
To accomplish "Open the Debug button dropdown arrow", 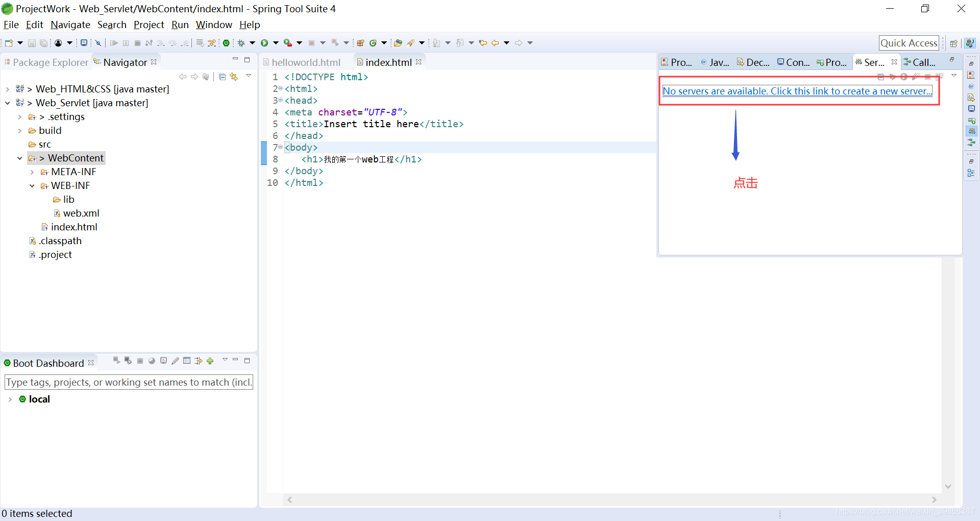I will pyautogui.click(x=252, y=43).
